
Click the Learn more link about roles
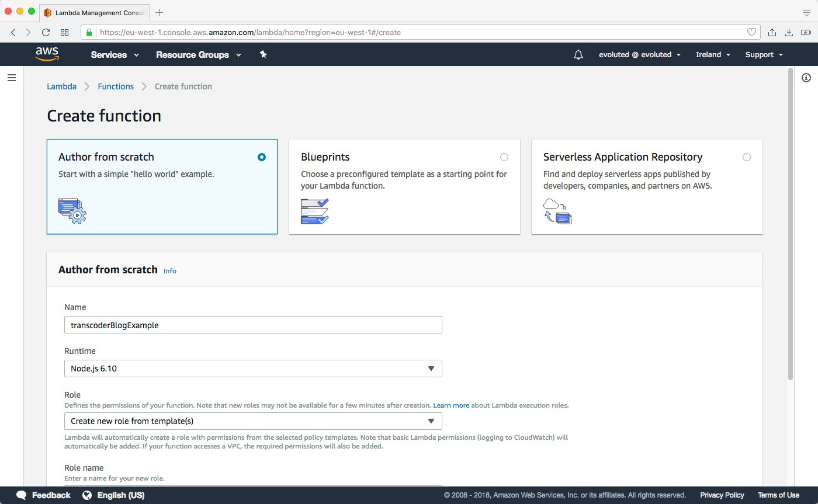click(x=451, y=405)
